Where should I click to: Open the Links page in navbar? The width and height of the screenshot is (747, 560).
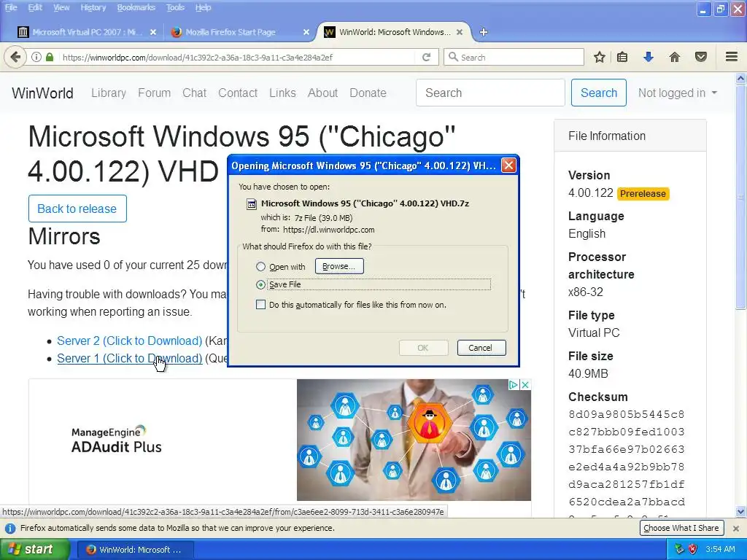click(282, 93)
